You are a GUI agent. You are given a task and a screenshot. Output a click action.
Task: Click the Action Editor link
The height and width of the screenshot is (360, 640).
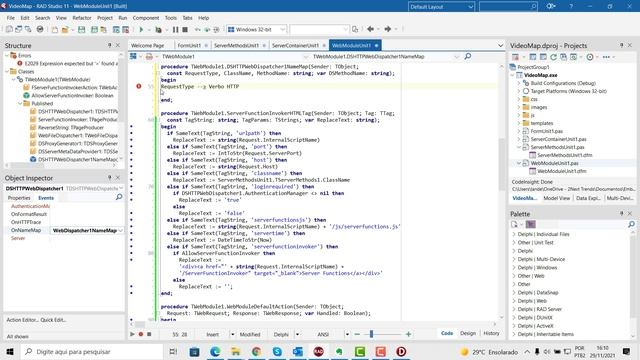22,320
